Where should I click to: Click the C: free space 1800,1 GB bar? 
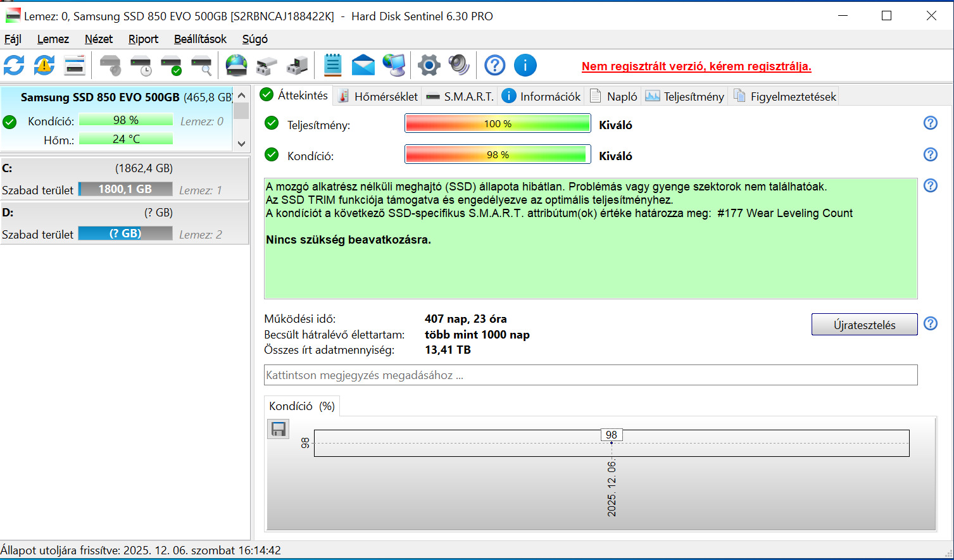coord(125,189)
